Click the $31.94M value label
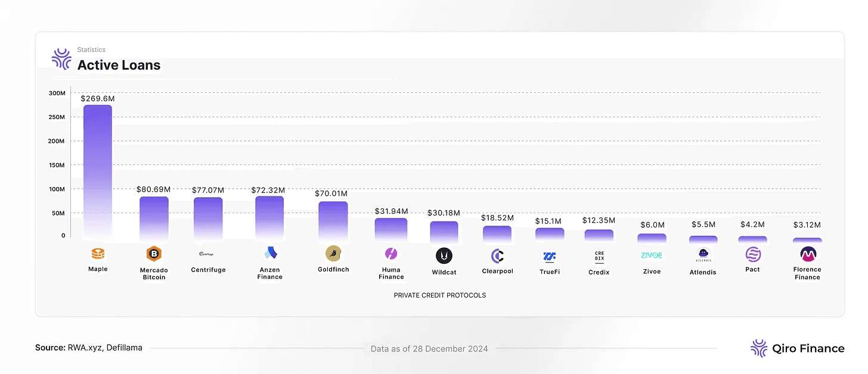 391,211
